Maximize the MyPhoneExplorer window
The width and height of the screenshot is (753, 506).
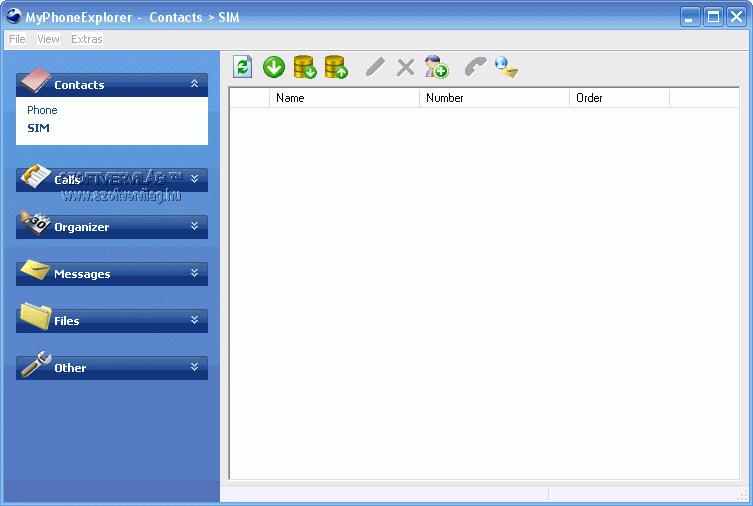(x=714, y=17)
